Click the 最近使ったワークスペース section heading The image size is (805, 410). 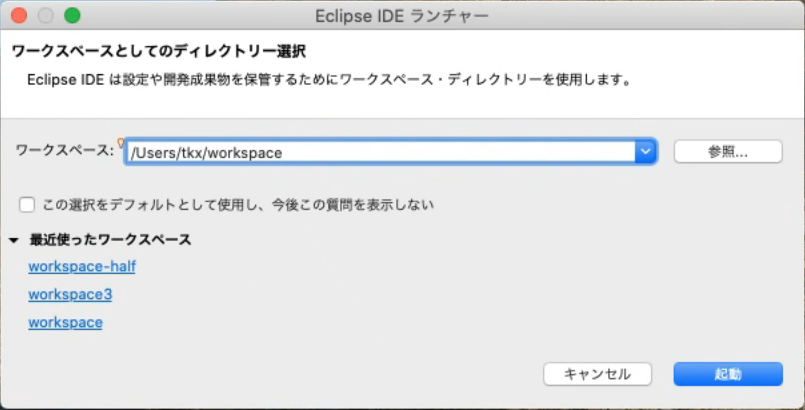click(x=110, y=240)
